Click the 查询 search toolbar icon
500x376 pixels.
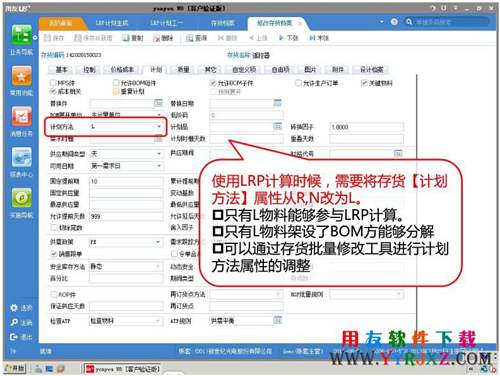tap(190, 38)
